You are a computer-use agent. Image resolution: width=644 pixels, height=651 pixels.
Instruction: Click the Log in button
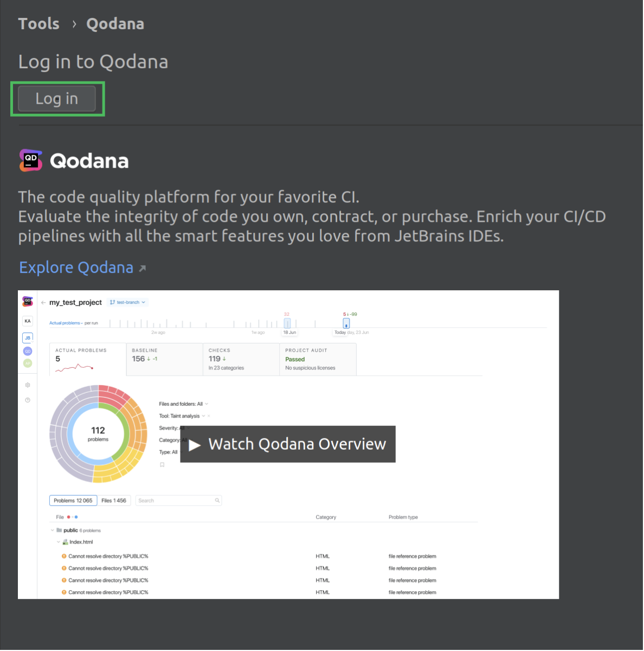tap(56, 98)
